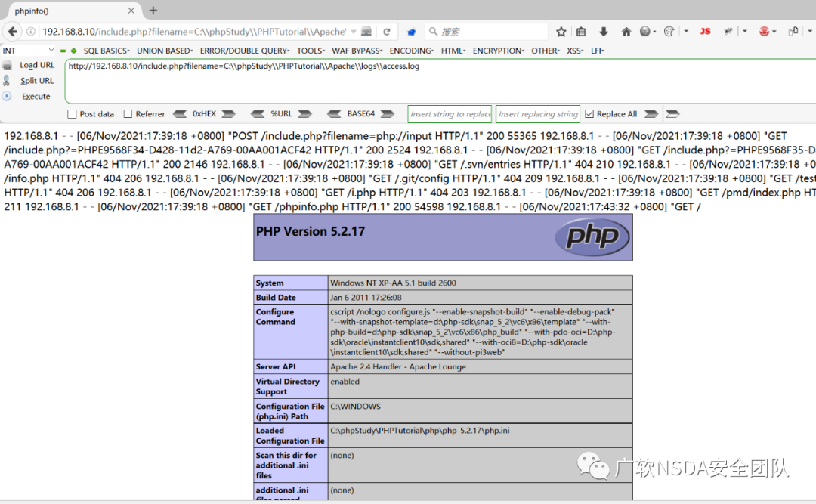Base64-encode with right BASE64 arrow
Viewport: 816px width, 504px height.
coord(387,114)
